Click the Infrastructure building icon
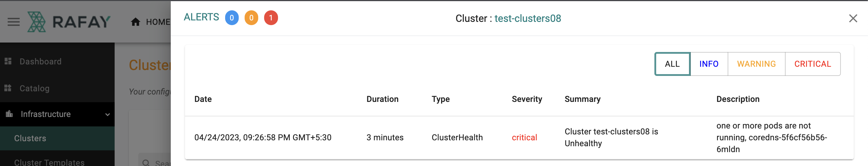Image resolution: width=868 pixels, height=166 pixels. pyautogui.click(x=9, y=114)
